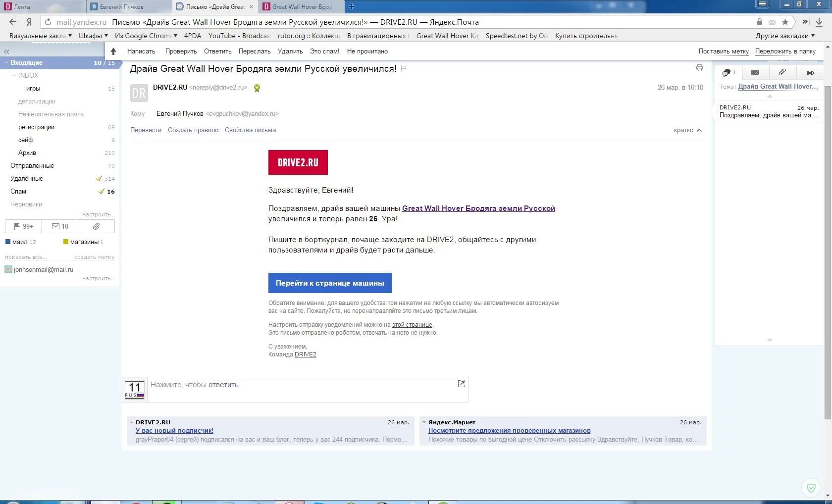Click the lock security icon in address bar
Viewport: 832px width, 504px height.
point(760,22)
